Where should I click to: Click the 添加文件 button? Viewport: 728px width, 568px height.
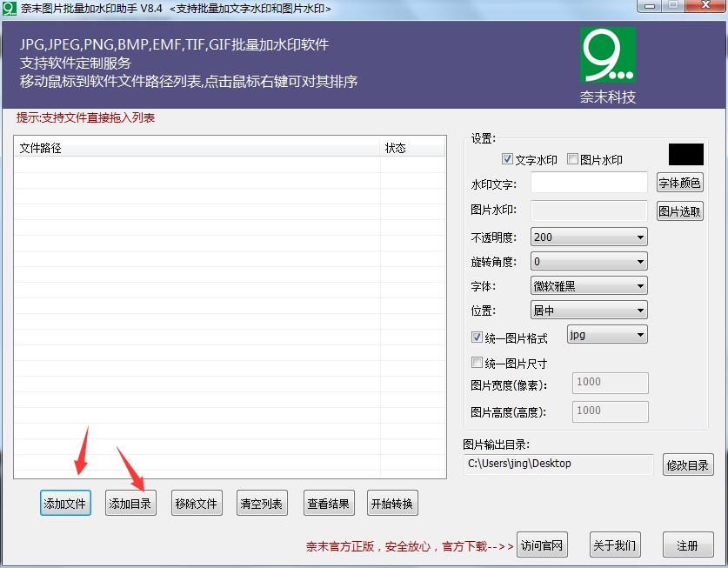(x=66, y=504)
